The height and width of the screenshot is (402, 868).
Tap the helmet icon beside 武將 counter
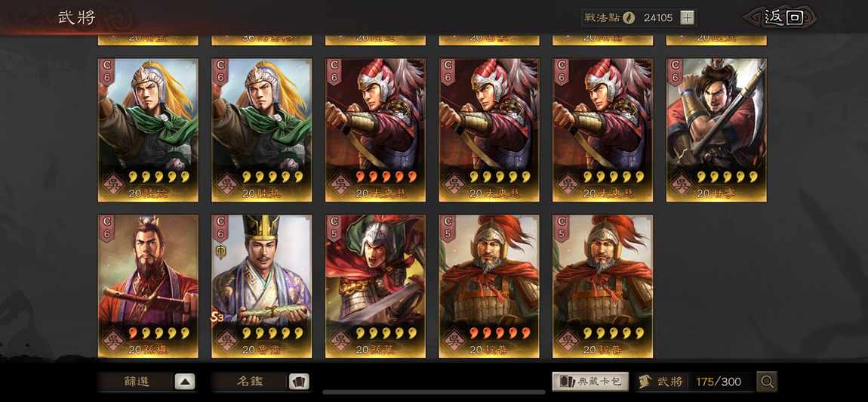pos(645,382)
